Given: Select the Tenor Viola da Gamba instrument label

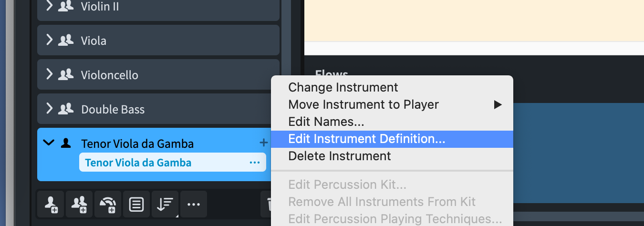Looking at the screenshot, I should [x=138, y=163].
